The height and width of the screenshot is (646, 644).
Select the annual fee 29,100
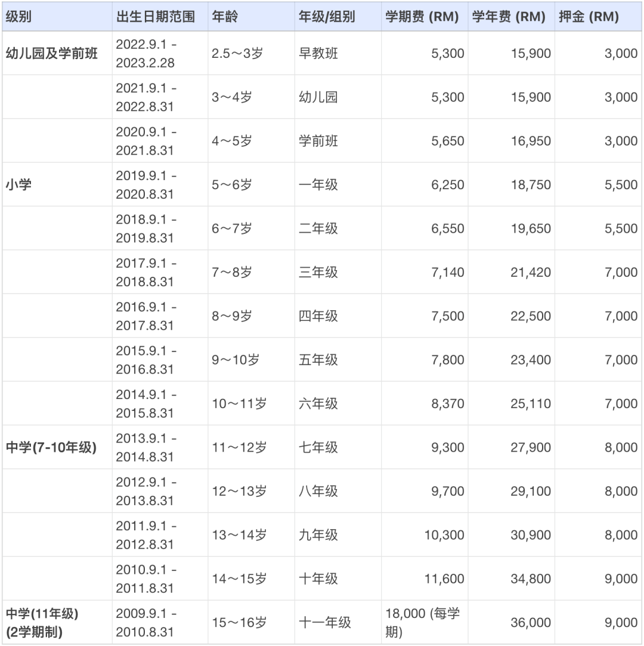(511, 491)
